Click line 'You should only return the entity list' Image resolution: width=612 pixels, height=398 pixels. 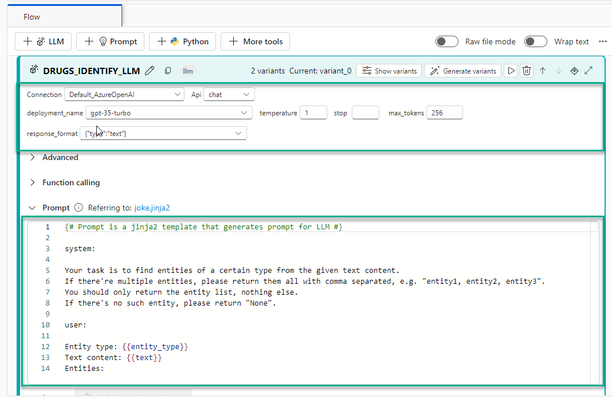pos(181,292)
